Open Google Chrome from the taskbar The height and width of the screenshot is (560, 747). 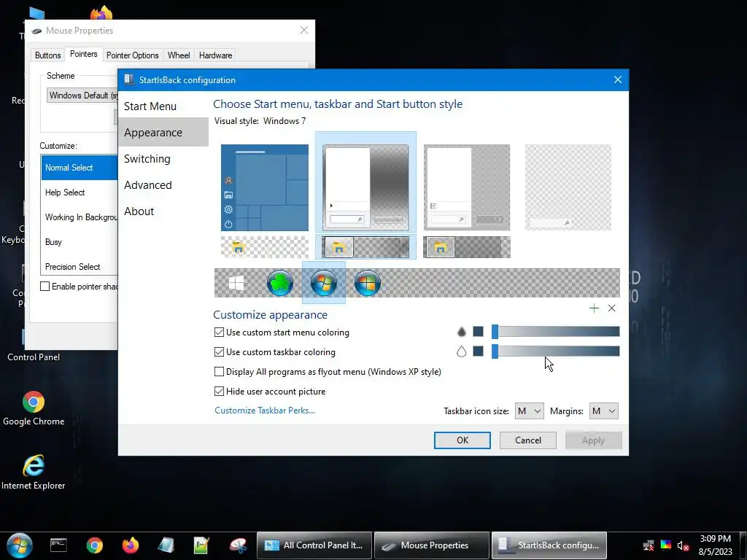tap(94, 545)
